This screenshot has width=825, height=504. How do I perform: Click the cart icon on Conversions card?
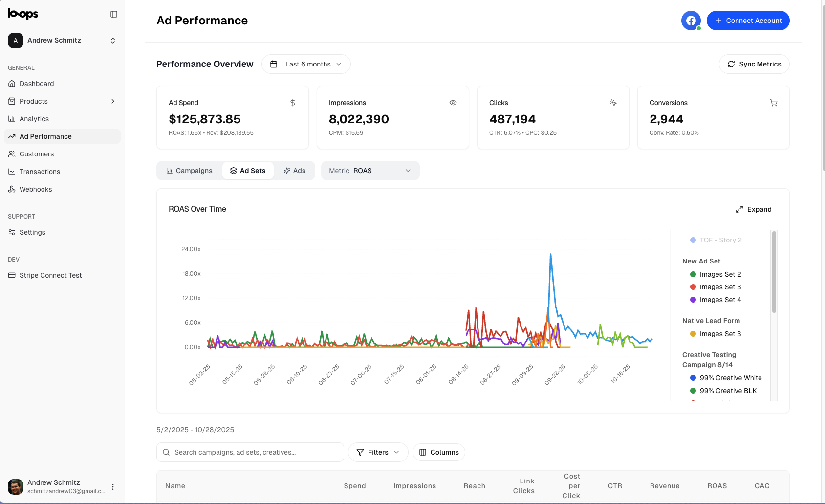click(x=774, y=103)
